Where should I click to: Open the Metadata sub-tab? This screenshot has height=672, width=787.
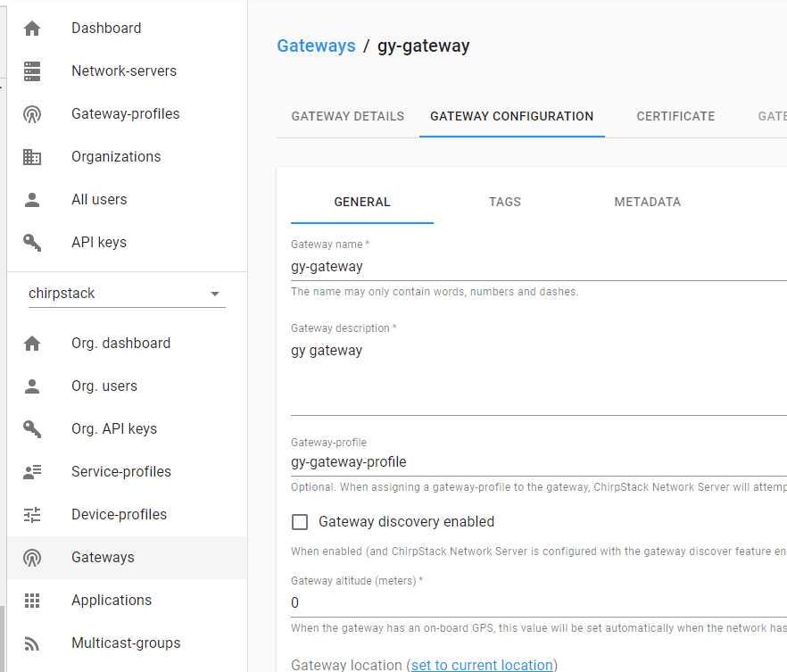[648, 203]
